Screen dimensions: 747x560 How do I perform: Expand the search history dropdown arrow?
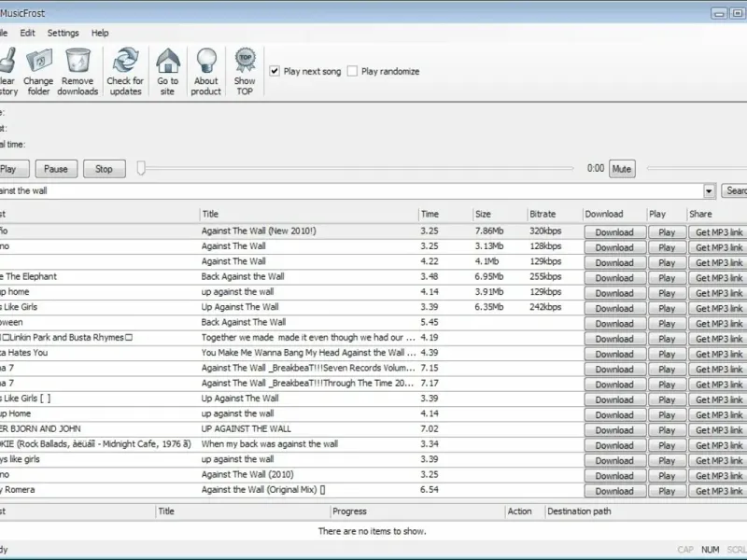click(710, 190)
